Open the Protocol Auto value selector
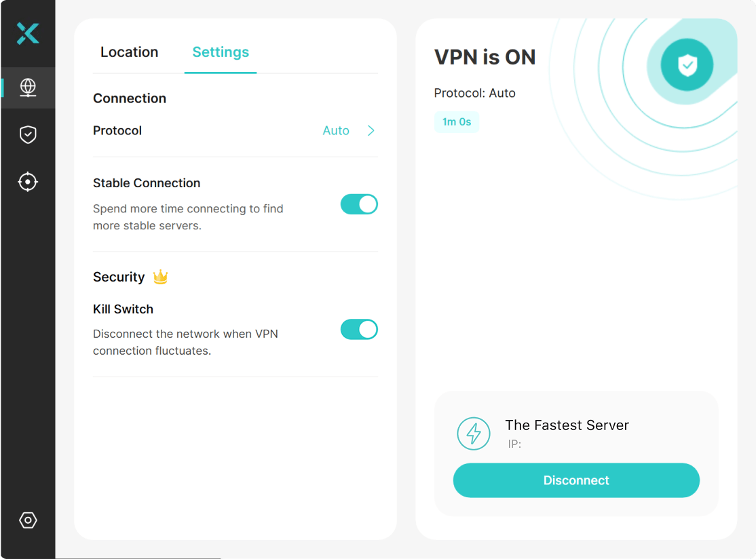756x559 pixels. point(336,131)
